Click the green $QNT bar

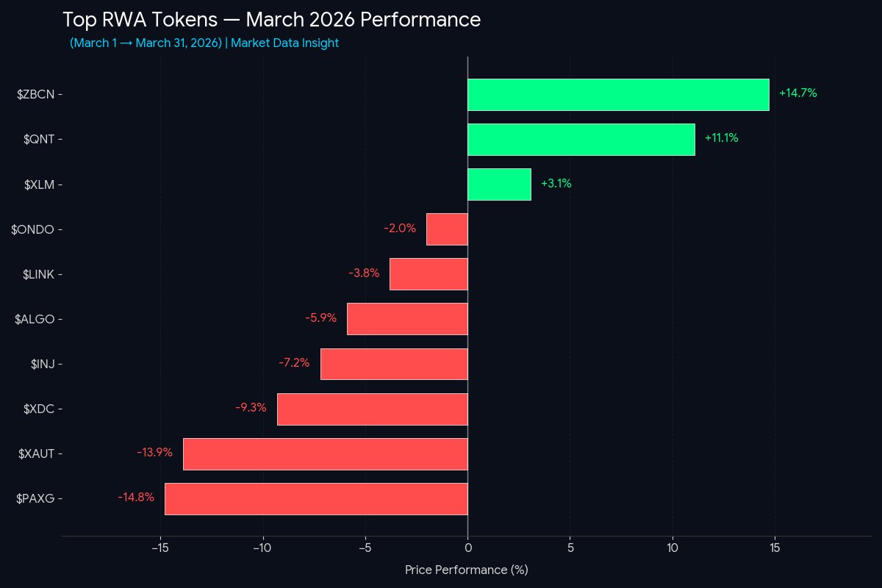pos(581,140)
